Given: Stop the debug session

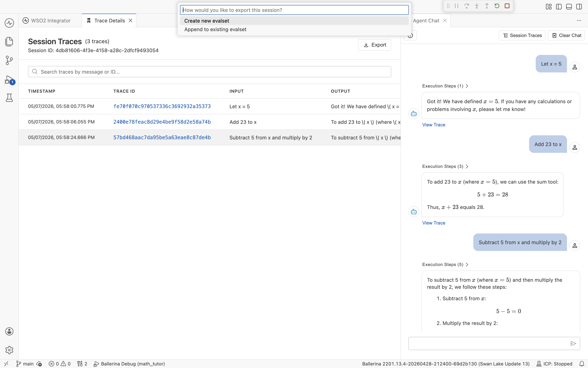Looking at the screenshot, I should 507,6.
